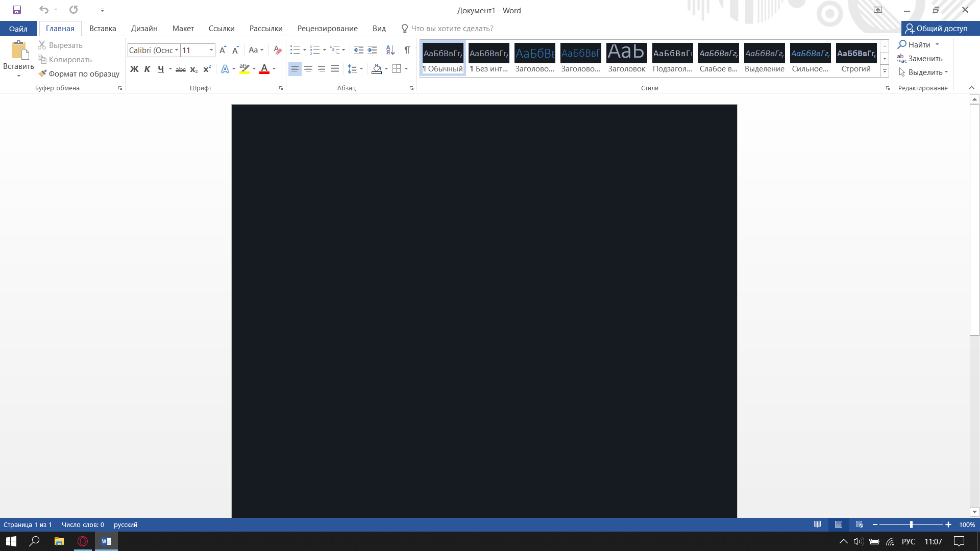Repeat the last action
980x551 pixels.
(x=73, y=10)
